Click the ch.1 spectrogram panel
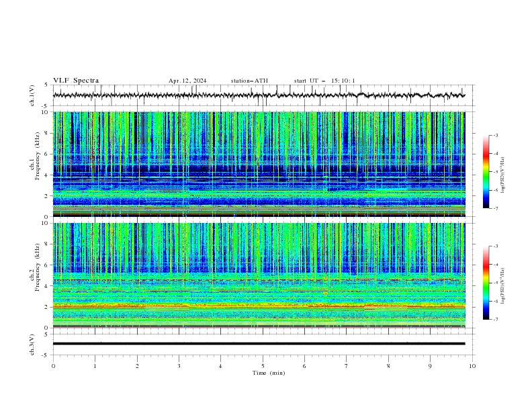The height and width of the screenshot is (411, 532). (259, 164)
